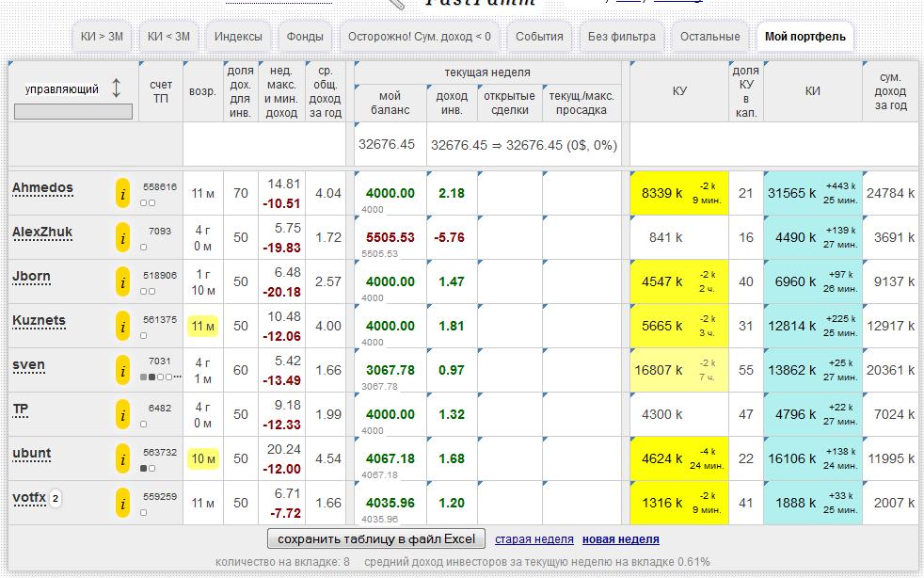The height and width of the screenshot is (578, 924).
Task: Click the счет ТП column header
Action: tap(161, 91)
